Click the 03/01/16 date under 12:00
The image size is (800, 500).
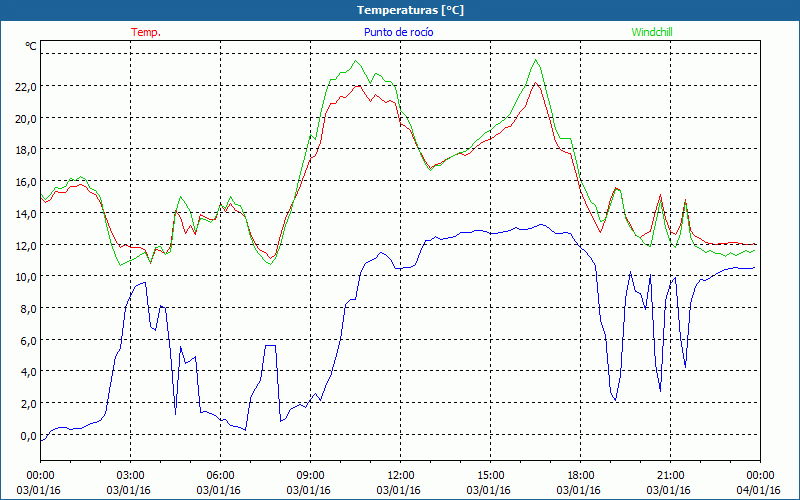click(398, 490)
